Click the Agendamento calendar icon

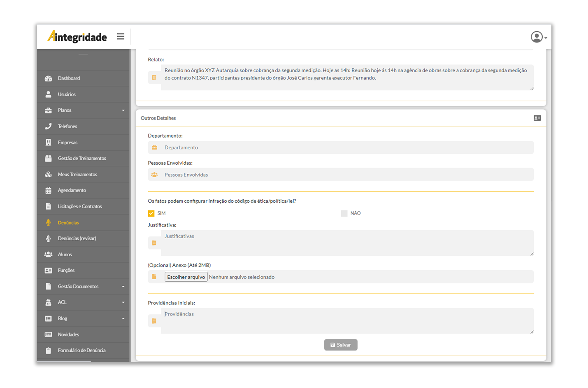(48, 190)
